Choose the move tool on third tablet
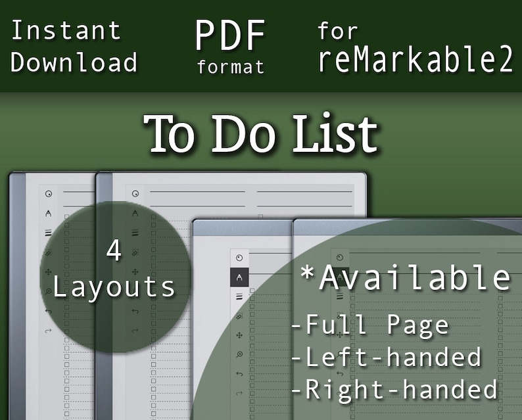This screenshot has height=420, width=522. (239, 335)
